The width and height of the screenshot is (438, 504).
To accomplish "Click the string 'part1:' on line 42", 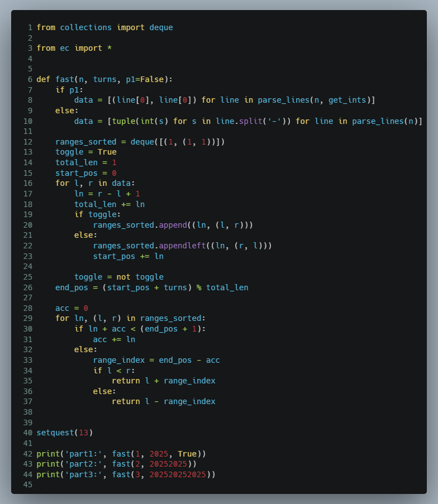I will pyautogui.click(x=83, y=454).
